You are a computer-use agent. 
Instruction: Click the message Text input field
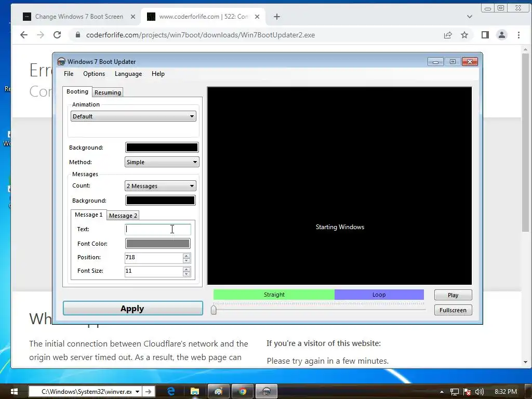(x=158, y=229)
